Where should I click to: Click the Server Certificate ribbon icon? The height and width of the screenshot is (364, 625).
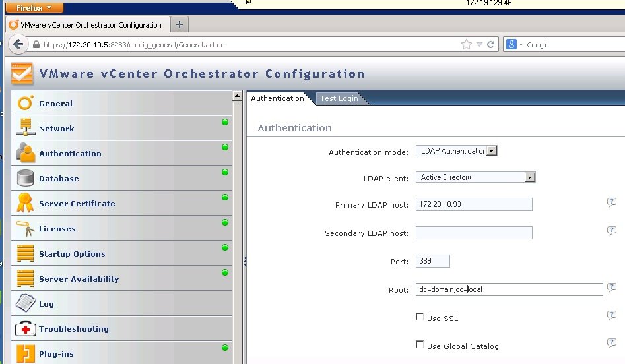25,202
